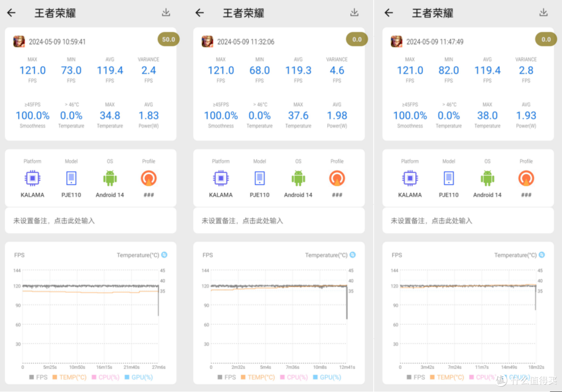Screen dimensions: 562x392
Task: Open PJE110 model icon in 11:32:06 report
Action: (x=260, y=178)
